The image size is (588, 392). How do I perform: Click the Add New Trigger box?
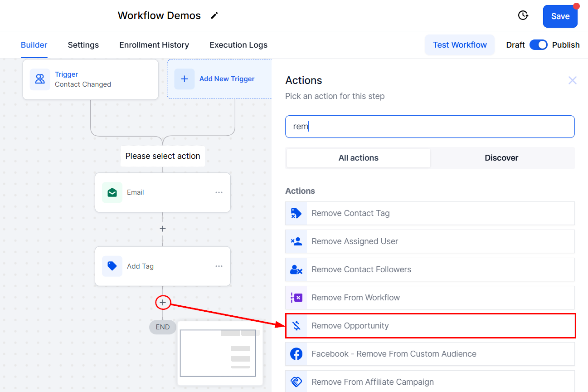click(219, 79)
